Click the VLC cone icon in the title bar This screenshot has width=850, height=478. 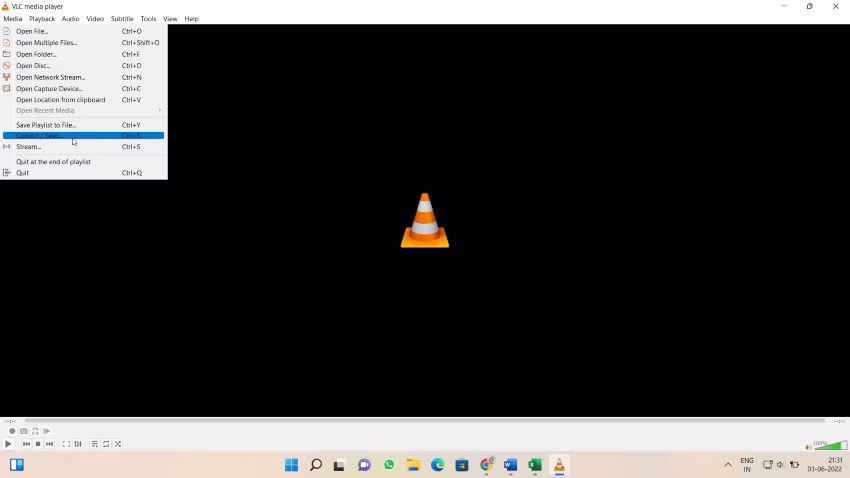(x=5, y=7)
